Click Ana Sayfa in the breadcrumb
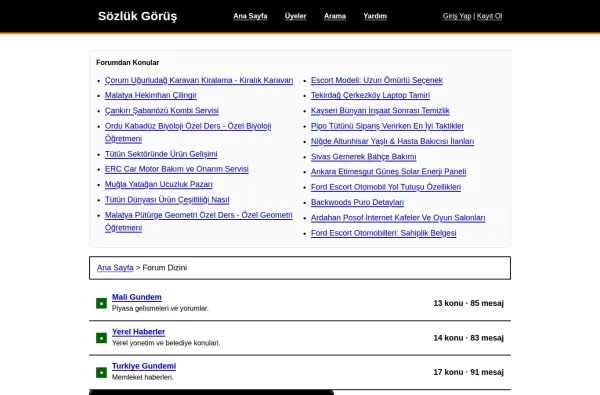The height and width of the screenshot is (395, 600). [x=115, y=268]
